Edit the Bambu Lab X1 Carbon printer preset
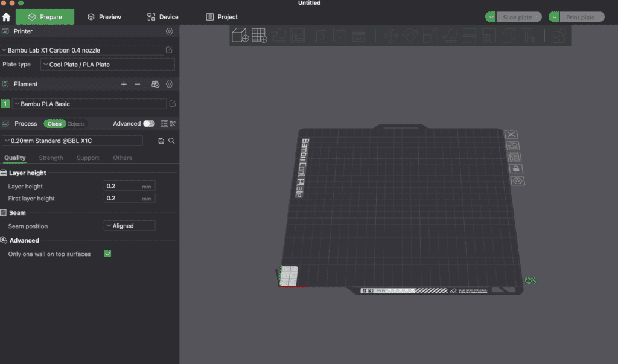The height and width of the screenshot is (364, 618). [x=169, y=49]
